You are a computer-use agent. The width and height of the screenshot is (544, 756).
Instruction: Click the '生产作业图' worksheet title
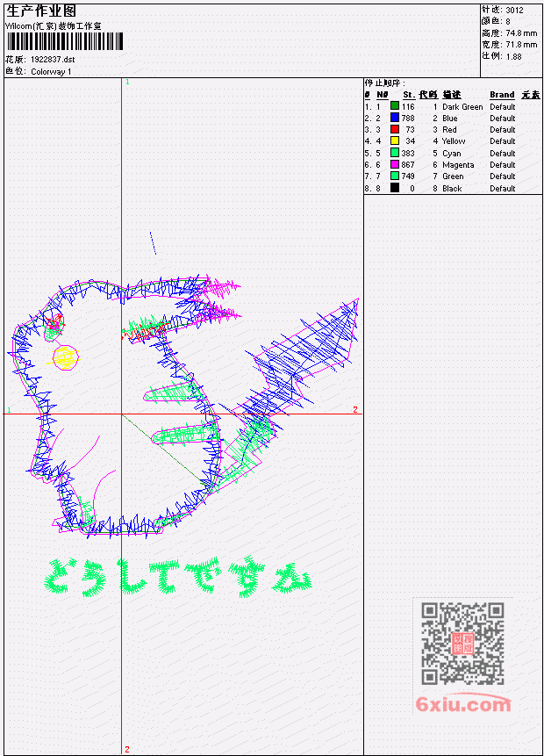coord(41,11)
